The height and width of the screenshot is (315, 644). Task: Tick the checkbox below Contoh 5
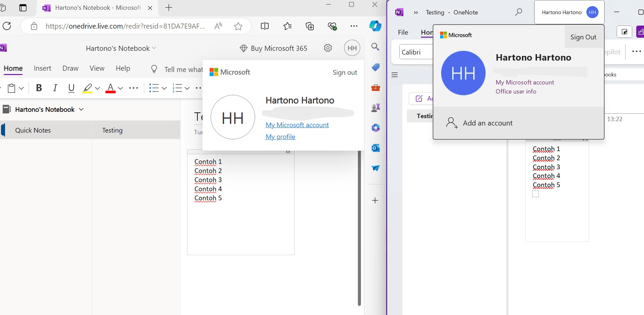click(535, 194)
